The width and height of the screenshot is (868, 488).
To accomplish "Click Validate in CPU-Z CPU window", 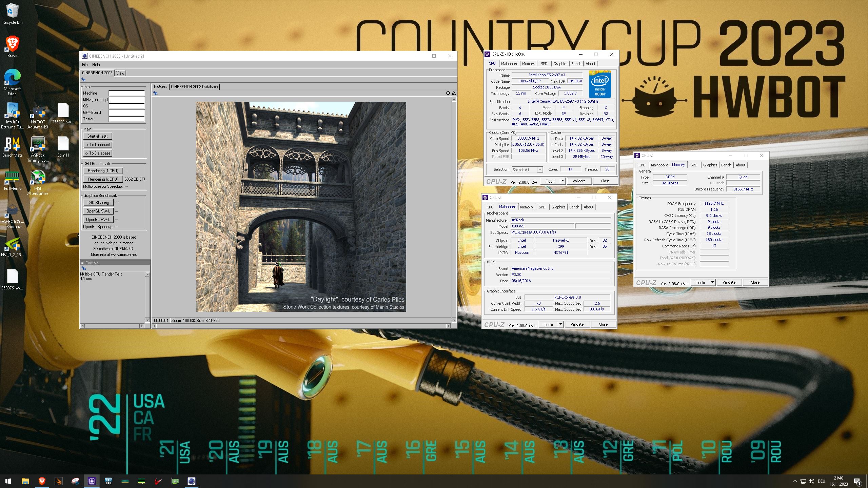I will point(579,181).
